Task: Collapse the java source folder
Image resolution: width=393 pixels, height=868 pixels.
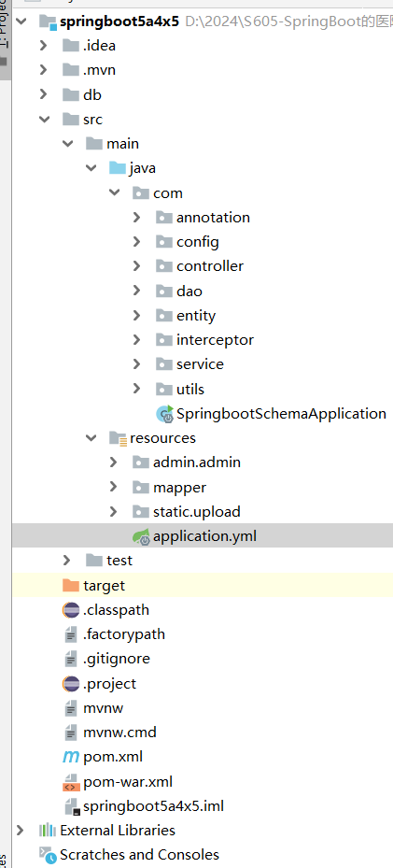Action: pos(91,168)
